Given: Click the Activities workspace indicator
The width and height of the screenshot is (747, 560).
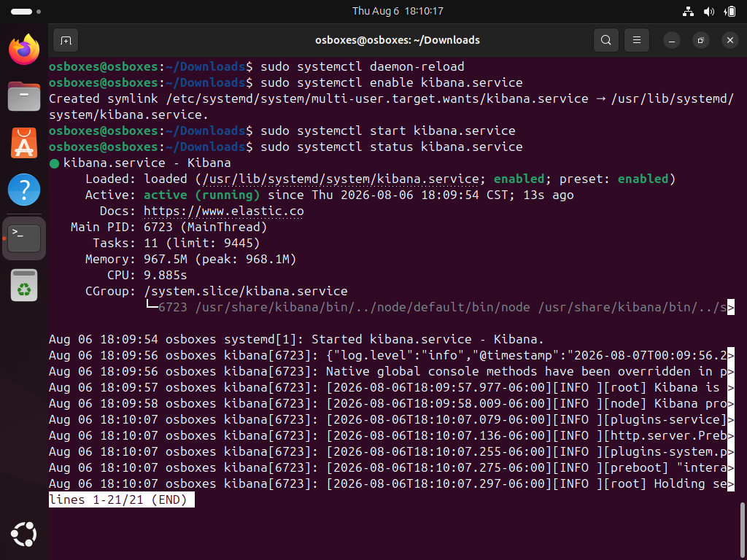Looking at the screenshot, I should (x=26, y=12).
